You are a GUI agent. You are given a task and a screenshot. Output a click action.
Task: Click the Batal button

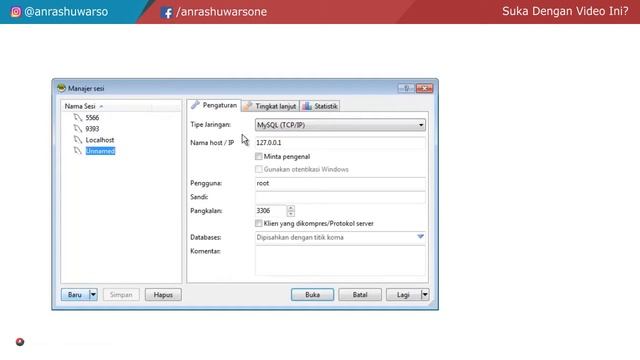click(360, 295)
